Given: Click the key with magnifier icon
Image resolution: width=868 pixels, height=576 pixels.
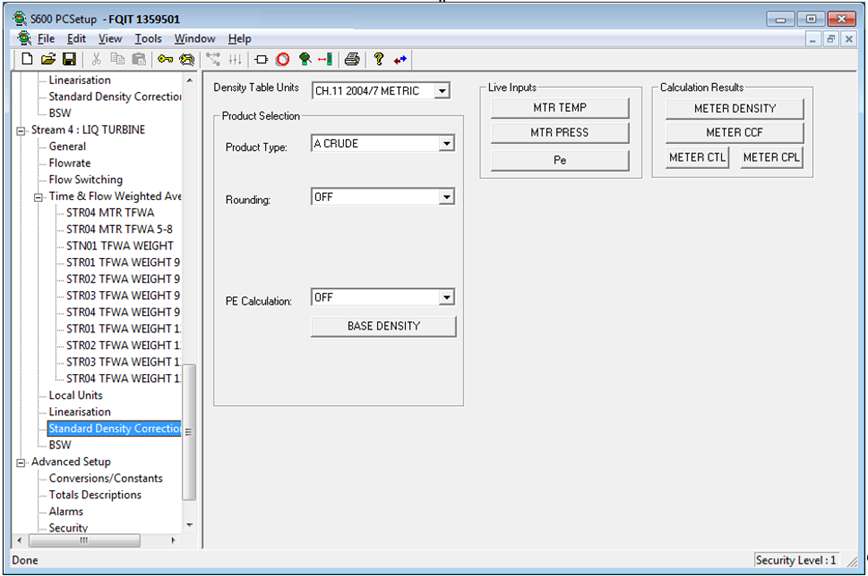Looking at the screenshot, I should (187, 59).
